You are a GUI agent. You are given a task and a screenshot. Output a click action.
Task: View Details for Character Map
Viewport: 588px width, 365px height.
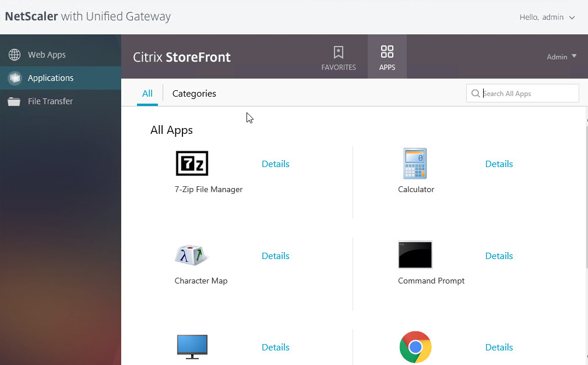point(276,256)
